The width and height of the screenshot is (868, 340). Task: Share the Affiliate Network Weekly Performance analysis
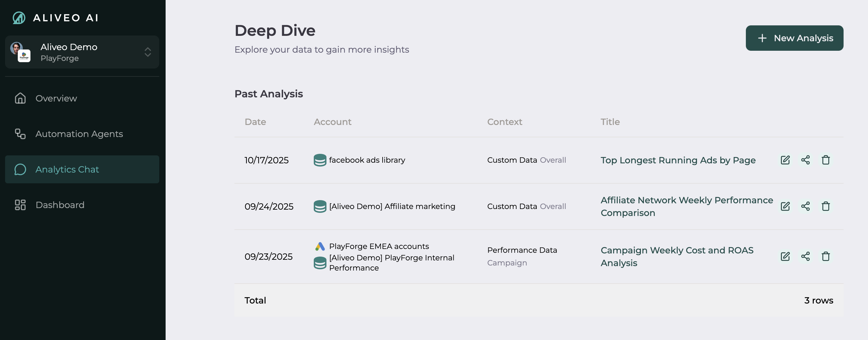click(805, 206)
